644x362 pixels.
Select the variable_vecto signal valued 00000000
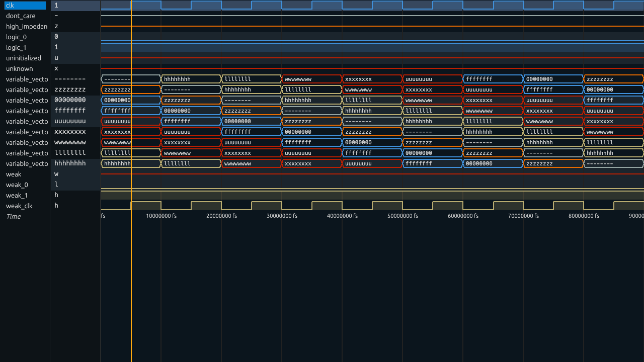click(x=27, y=101)
